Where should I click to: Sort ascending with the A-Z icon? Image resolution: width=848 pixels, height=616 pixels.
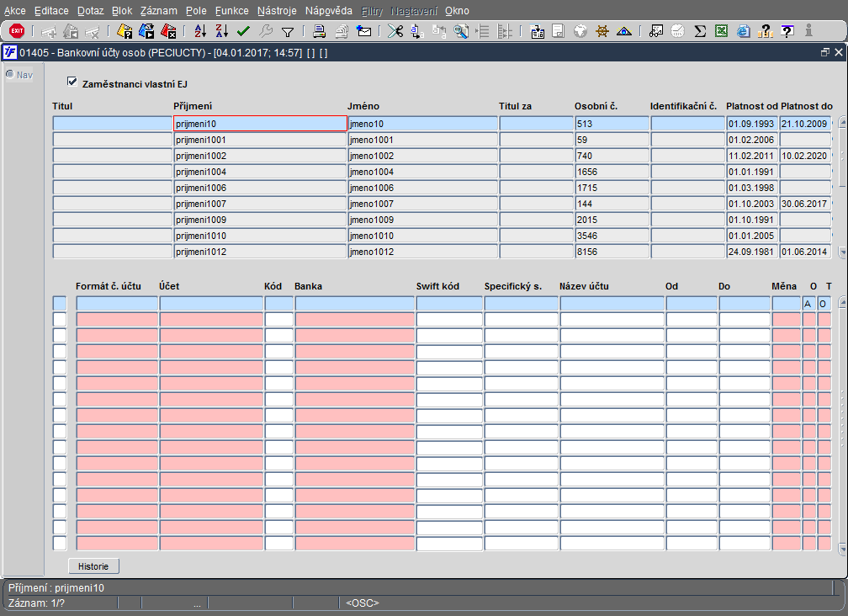point(200,31)
